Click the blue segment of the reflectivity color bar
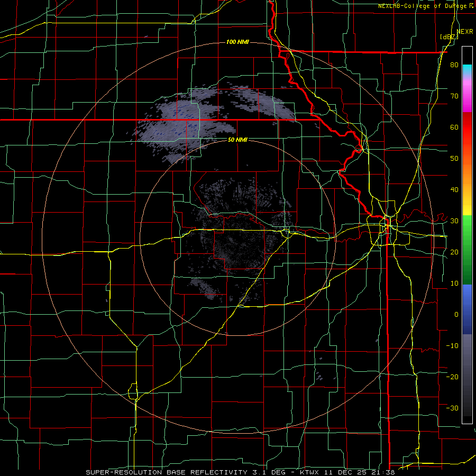The height and width of the screenshot is (476, 476). click(467, 309)
